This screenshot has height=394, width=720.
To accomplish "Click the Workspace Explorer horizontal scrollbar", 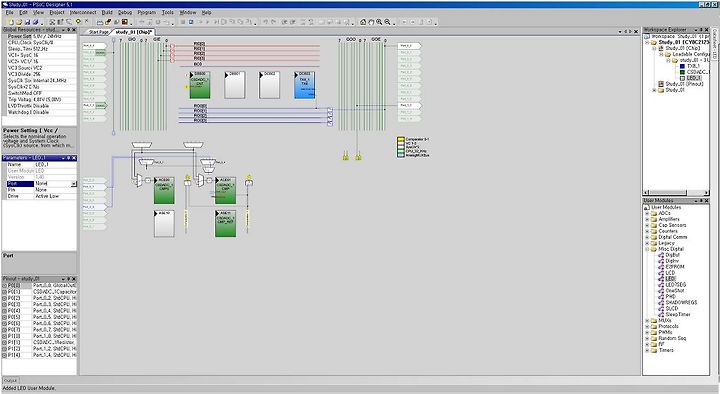I will 676,192.
